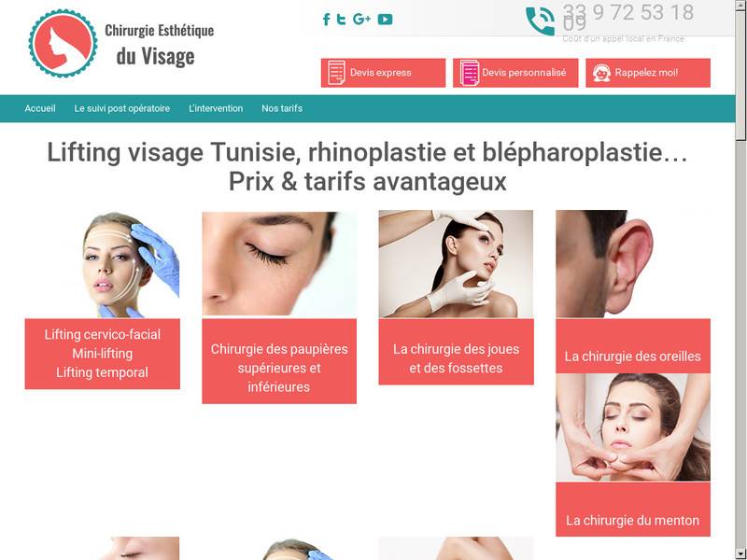Click the document icon in Devis express
The height and width of the screenshot is (560, 747).
[x=336, y=73]
